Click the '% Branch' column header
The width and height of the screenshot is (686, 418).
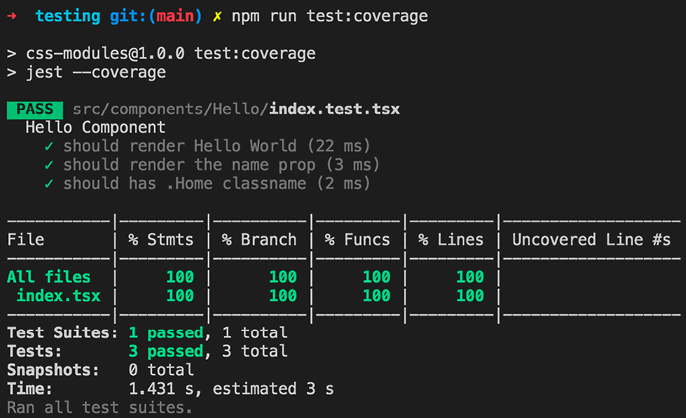[259, 240]
